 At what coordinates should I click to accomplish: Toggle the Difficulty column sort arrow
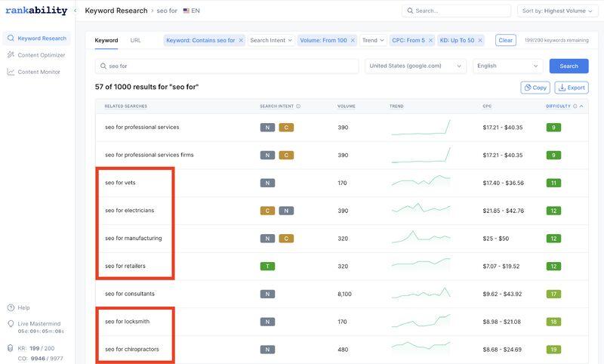[x=581, y=106]
